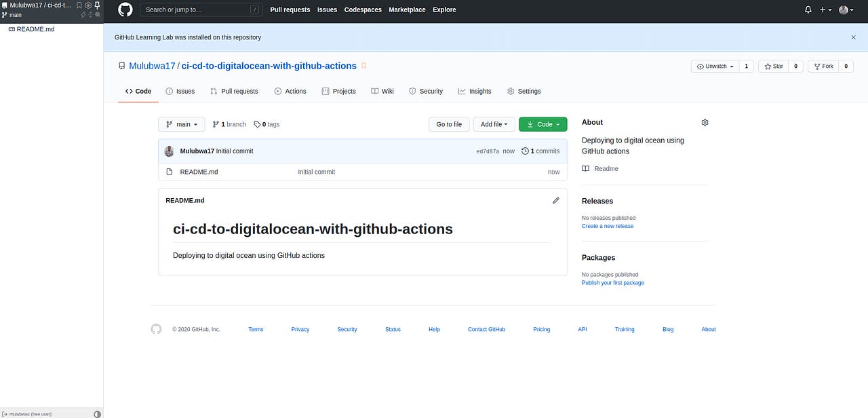Click the README.md file icon in file list

point(169,172)
